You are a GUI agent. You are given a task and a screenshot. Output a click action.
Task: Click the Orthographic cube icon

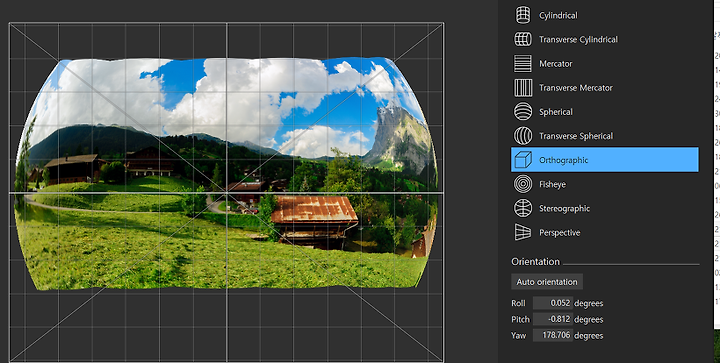click(523, 160)
